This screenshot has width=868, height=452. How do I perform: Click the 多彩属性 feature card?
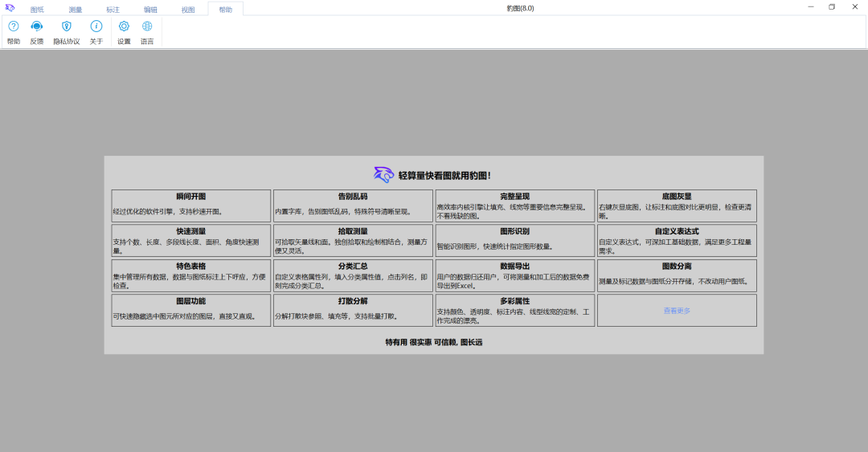coord(515,311)
